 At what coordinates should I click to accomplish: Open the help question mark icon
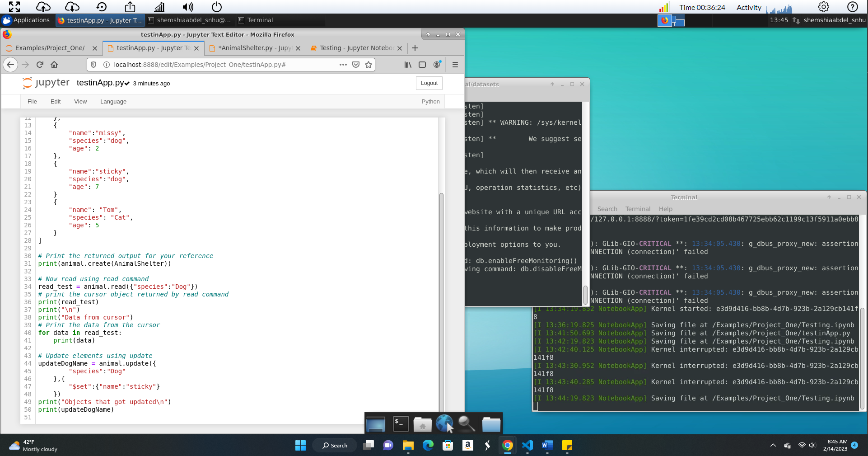pos(852,7)
